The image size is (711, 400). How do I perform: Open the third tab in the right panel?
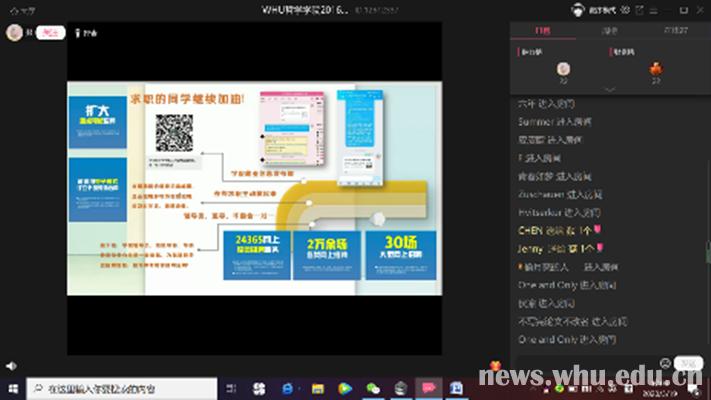click(x=676, y=31)
